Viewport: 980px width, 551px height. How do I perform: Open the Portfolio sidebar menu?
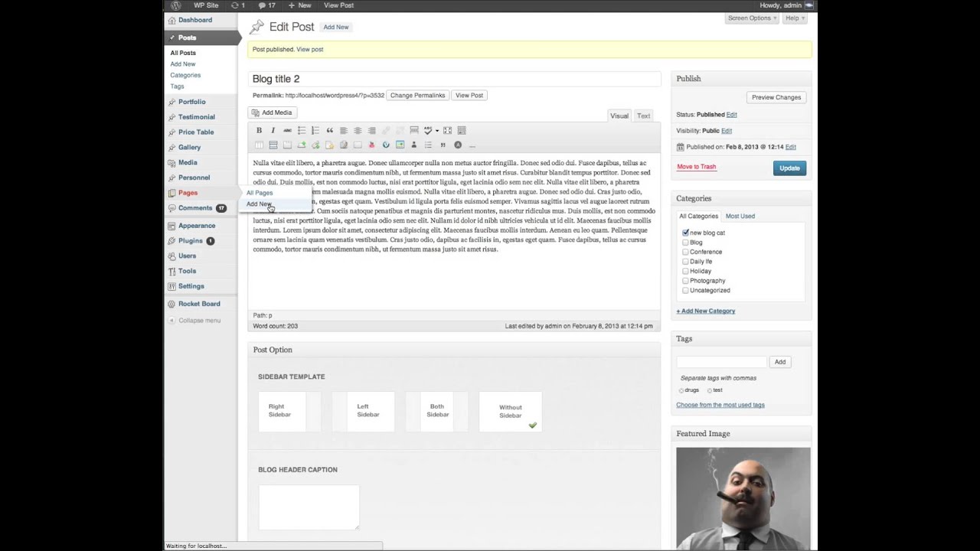click(191, 102)
